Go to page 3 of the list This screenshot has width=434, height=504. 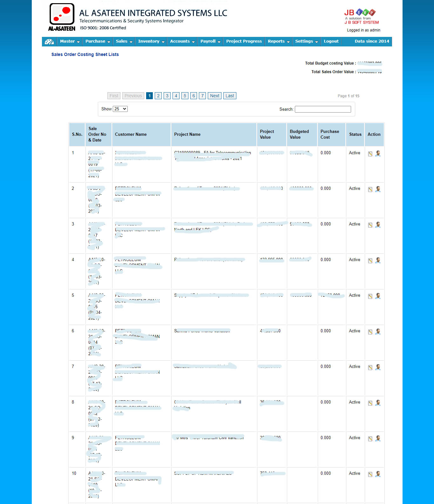coord(167,96)
